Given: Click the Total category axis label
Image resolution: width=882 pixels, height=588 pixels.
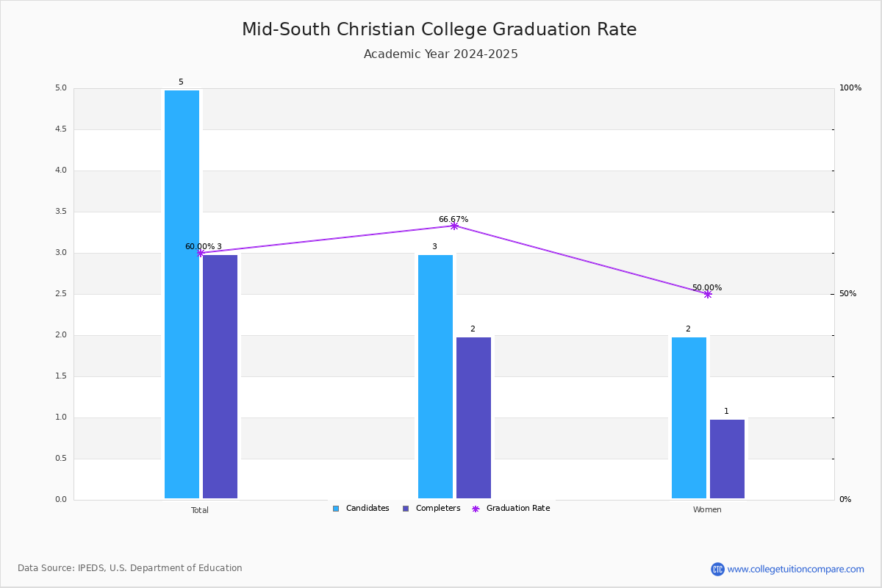Looking at the screenshot, I should 200,510.
